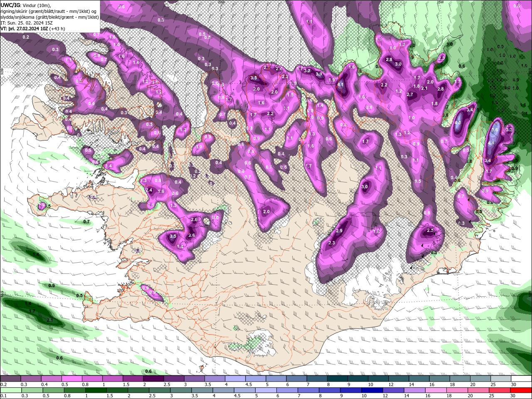This screenshot has width=532, height=399.
Task: Click the '4.8' snowfall value on the map
Action: pos(458,123)
